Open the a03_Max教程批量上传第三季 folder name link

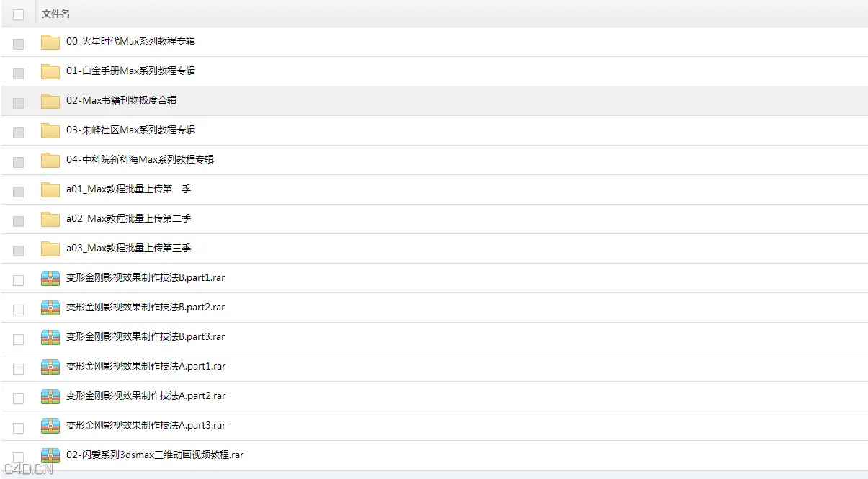[x=128, y=248]
